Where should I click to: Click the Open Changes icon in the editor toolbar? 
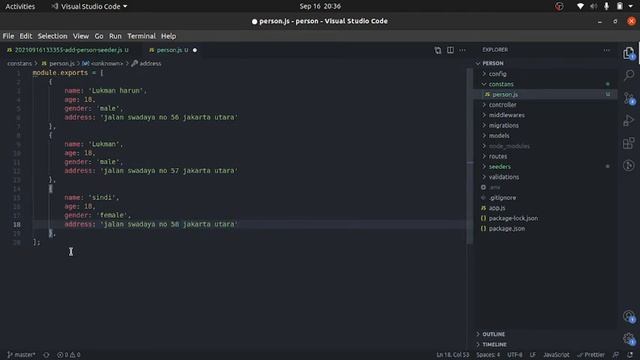point(438,50)
